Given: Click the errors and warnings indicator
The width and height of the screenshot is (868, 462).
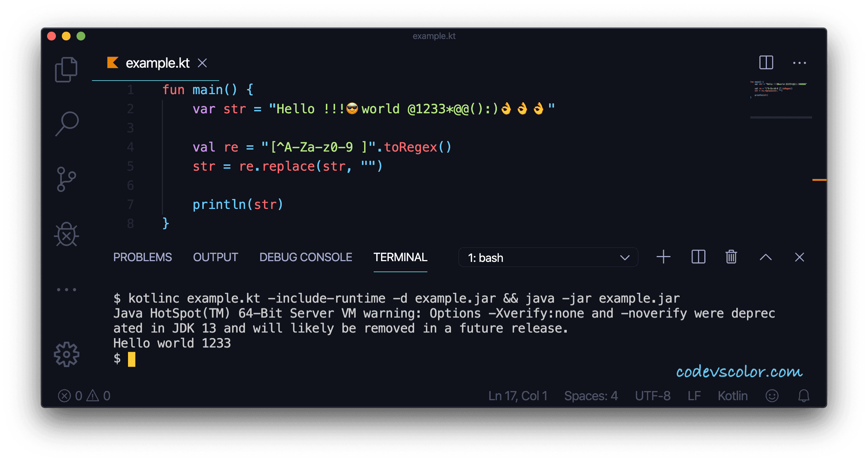Looking at the screenshot, I should pyautogui.click(x=85, y=395).
